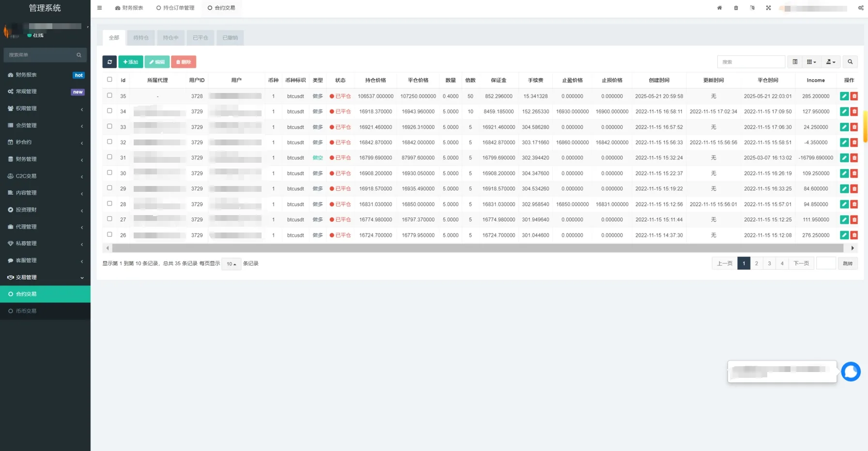Check the checkbox for row id 33
This screenshot has height=451, width=868.
[x=109, y=126]
